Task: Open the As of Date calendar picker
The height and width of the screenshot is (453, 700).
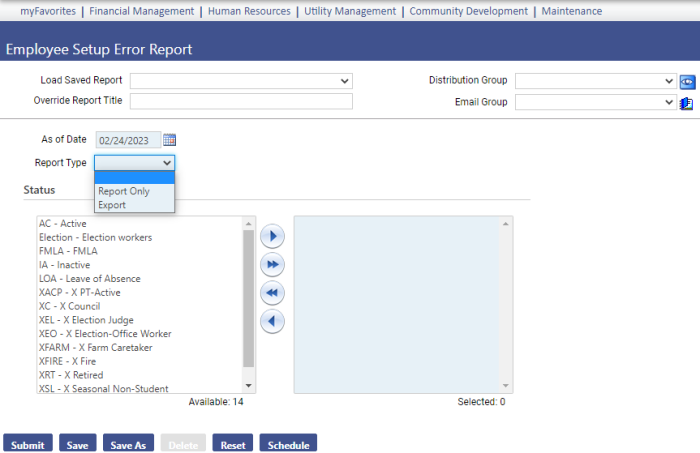Action: pos(170,140)
